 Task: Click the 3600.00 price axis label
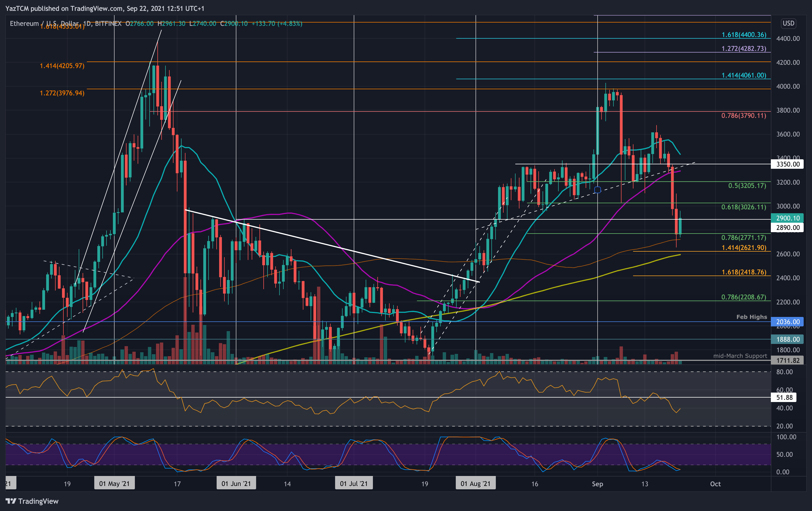tap(788, 134)
